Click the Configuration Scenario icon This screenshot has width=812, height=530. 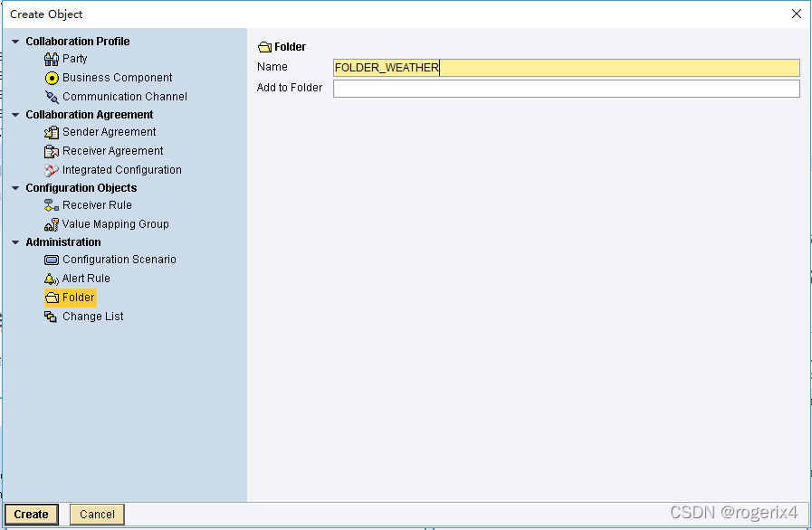coord(52,260)
